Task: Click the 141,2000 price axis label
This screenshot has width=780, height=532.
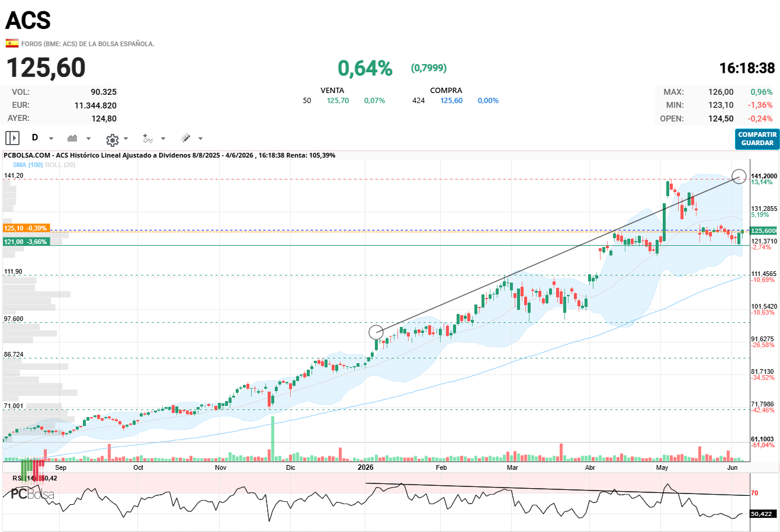Action: click(764, 176)
